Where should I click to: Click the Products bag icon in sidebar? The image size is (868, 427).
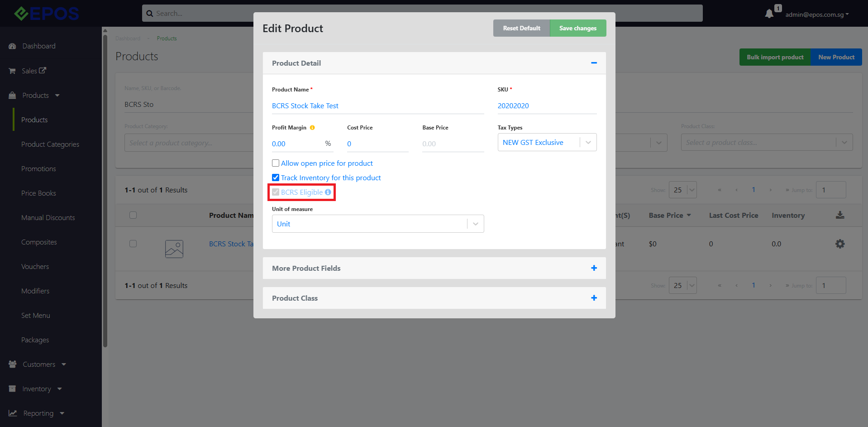(13, 95)
